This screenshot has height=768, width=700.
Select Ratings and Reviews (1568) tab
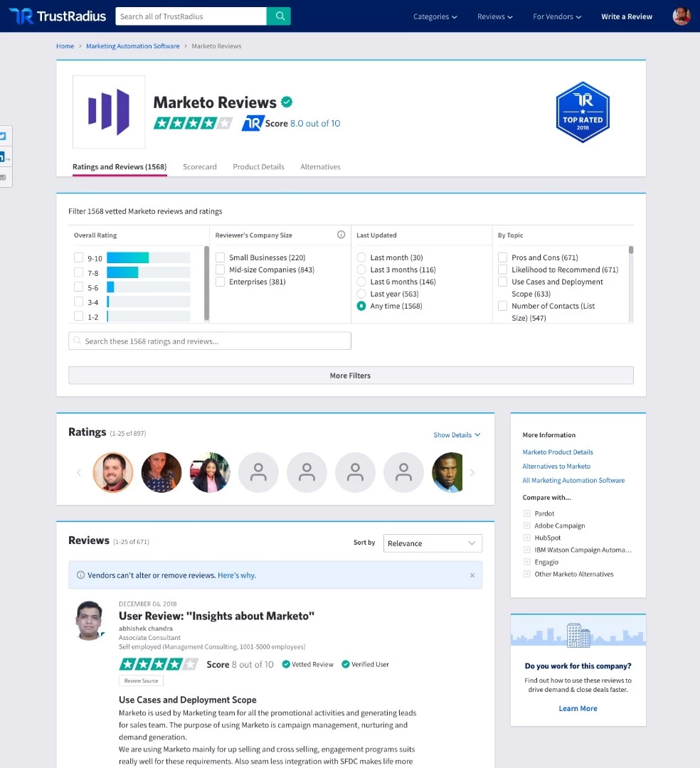tap(120, 166)
